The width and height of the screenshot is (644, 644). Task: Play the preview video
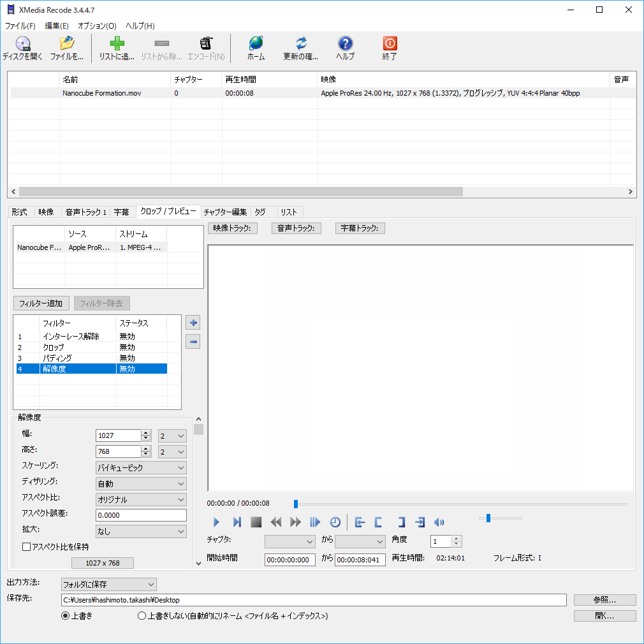click(x=216, y=522)
